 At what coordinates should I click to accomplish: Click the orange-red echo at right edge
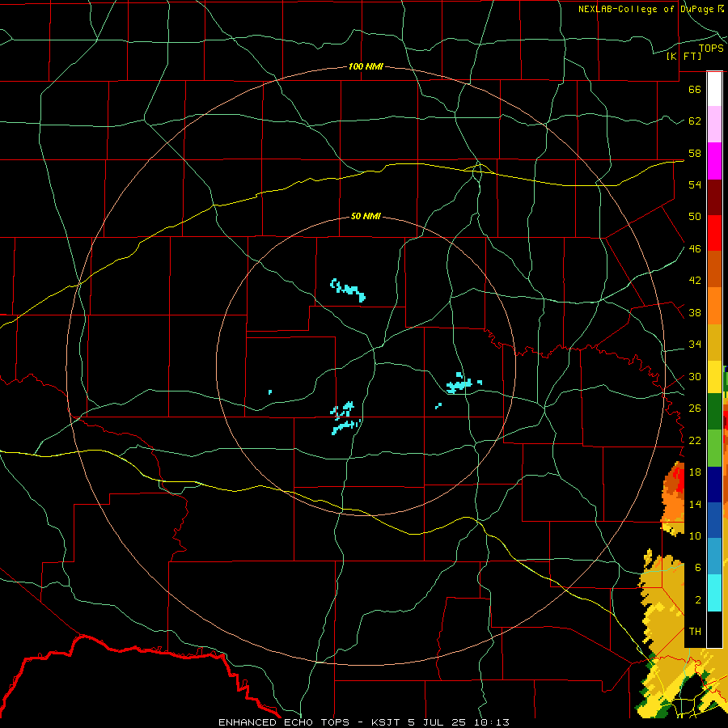coord(673,497)
